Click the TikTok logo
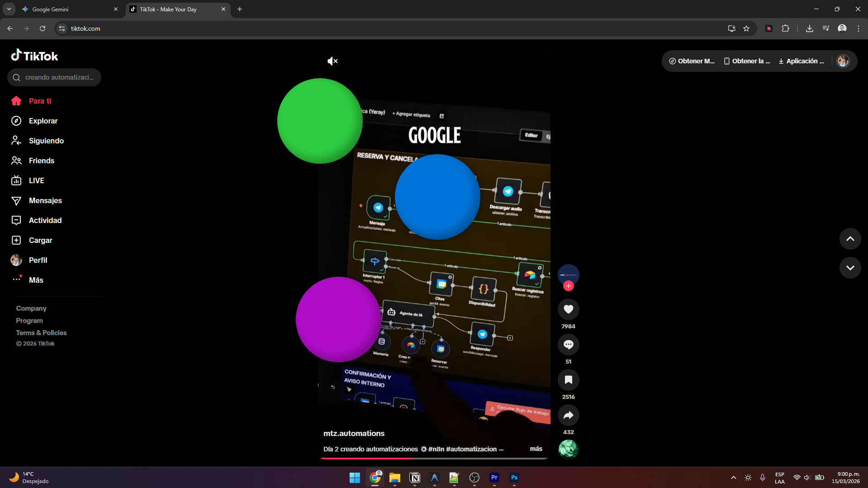 click(x=35, y=56)
